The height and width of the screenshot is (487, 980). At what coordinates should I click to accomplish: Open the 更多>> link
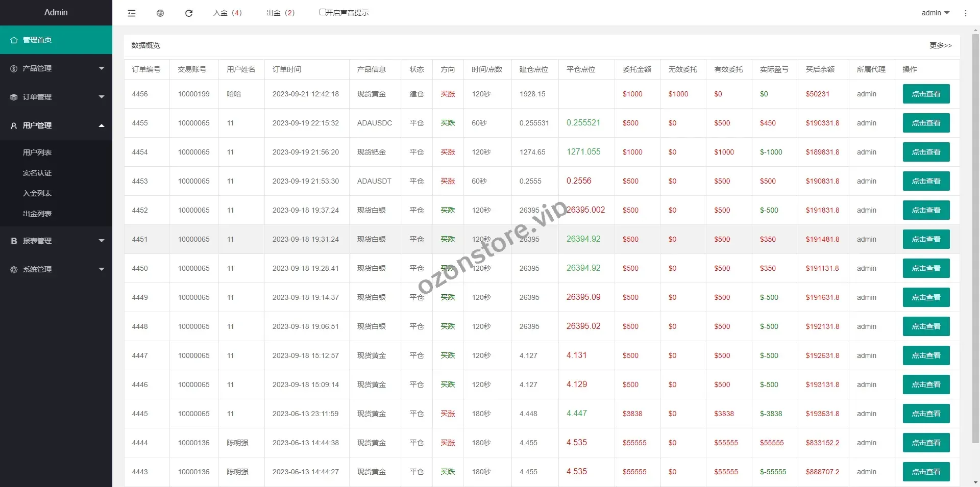point(940,45)
